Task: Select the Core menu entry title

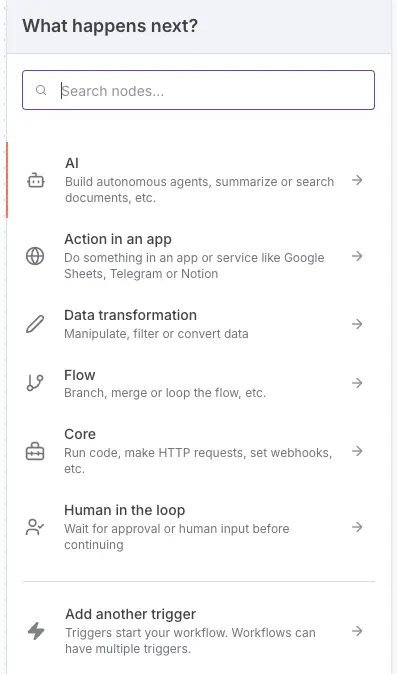Action: [80, 434]
